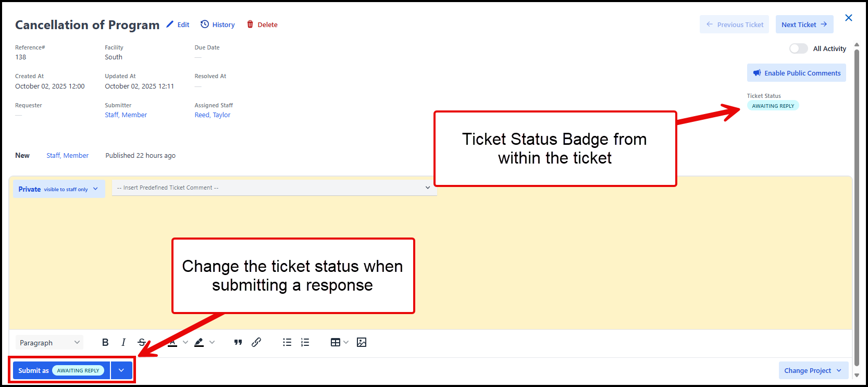Insert a table into the comment
Viewport: 868px width, 387px height.
coord(336,342)
